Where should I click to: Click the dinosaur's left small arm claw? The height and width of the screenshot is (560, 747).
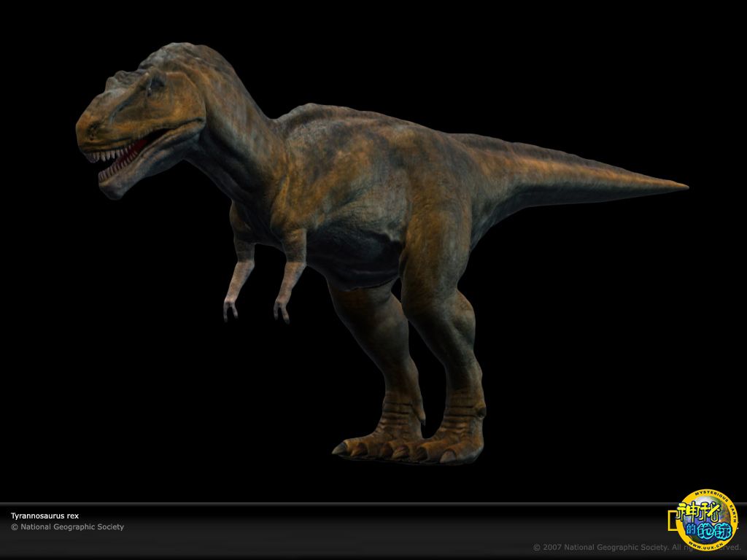(230, 310)
